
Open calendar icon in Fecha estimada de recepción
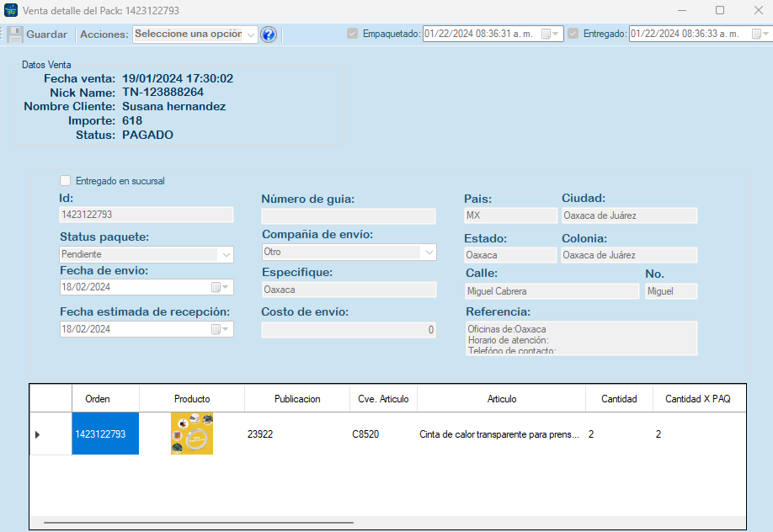click(x=216, y=329)
